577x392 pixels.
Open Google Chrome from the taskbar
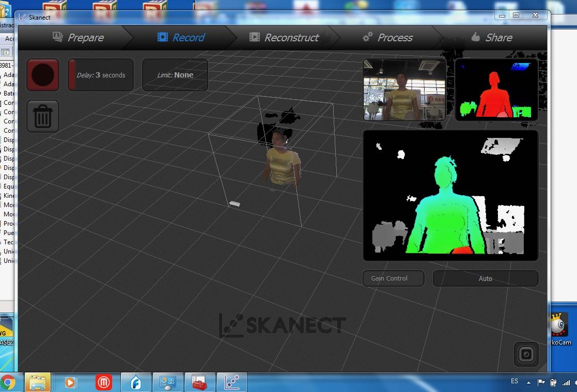point(8,382)
